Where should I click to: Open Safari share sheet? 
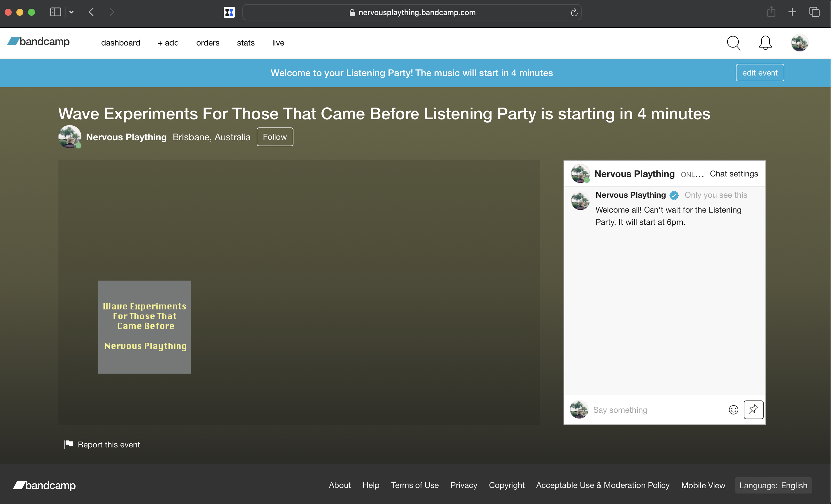click(771, 12)
